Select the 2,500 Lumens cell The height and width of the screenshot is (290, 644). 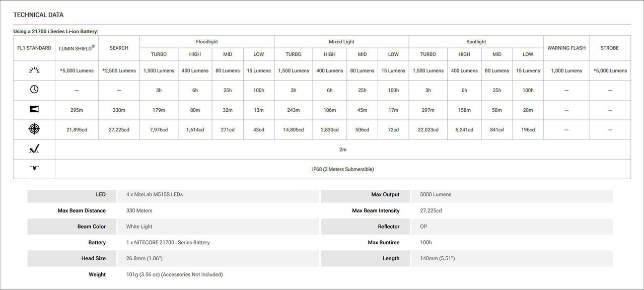coord(119,71)
